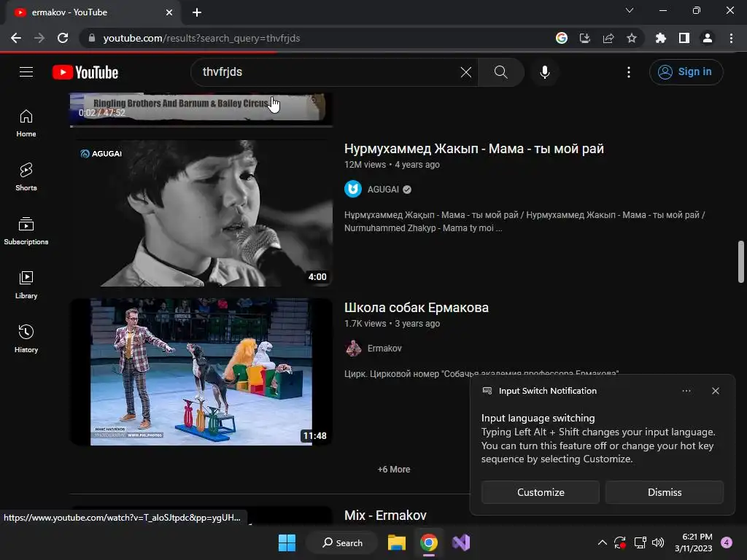Toggle the Chrome side panel
747x560 pixels.
[x=684, y=38]
